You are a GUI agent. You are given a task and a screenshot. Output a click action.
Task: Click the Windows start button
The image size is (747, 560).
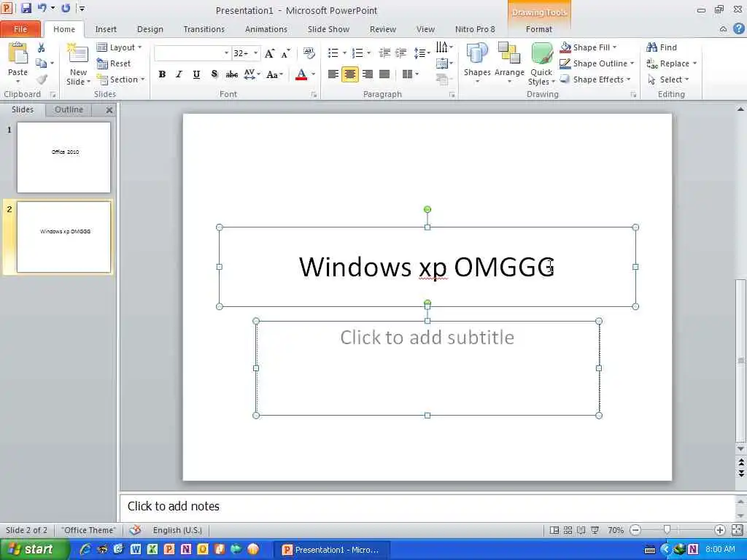34,550
